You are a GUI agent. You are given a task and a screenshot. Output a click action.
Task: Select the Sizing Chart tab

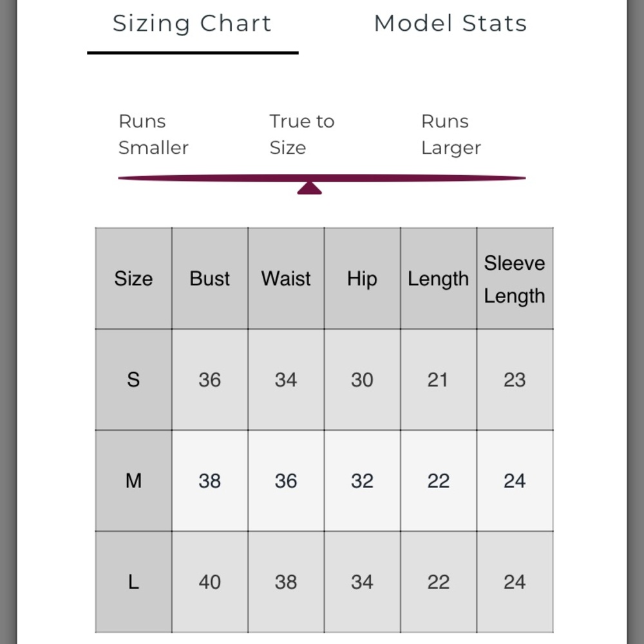(x=192, y=24)
